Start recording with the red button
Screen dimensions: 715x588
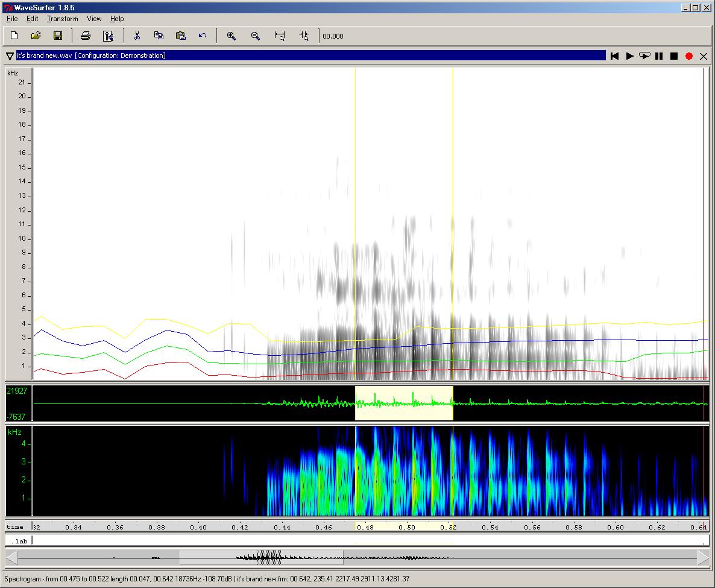click(x=689, y=56)
